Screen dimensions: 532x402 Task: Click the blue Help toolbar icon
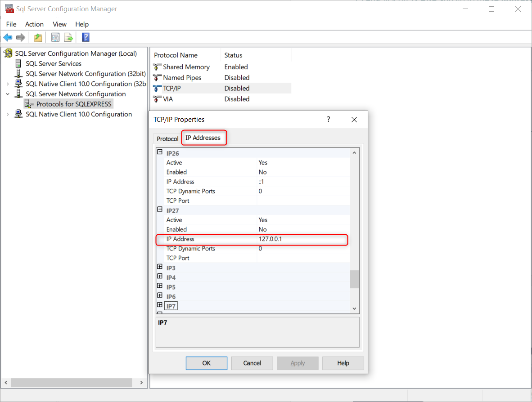click(x=86, y=37)
